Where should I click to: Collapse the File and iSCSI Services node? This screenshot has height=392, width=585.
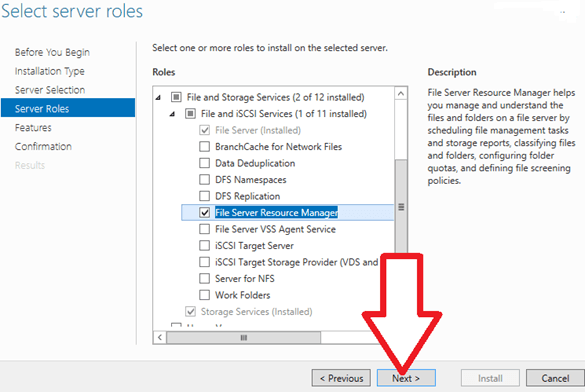tap(172, 114)
